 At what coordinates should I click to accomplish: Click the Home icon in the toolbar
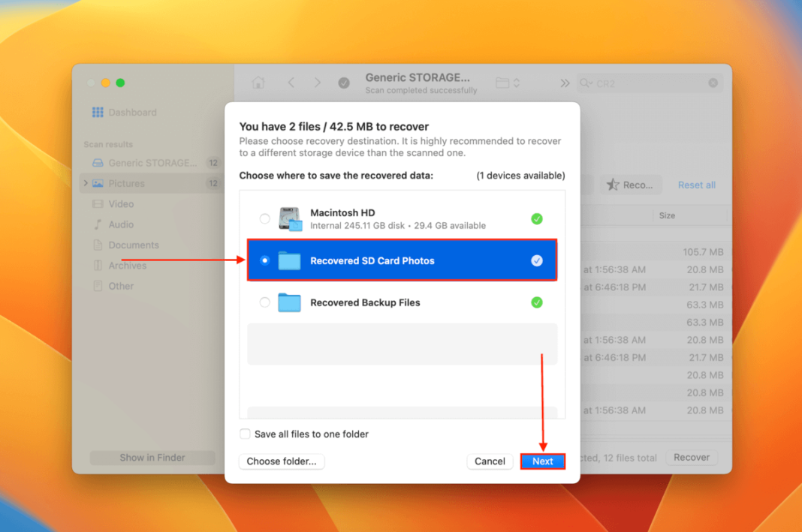[258, 83]
